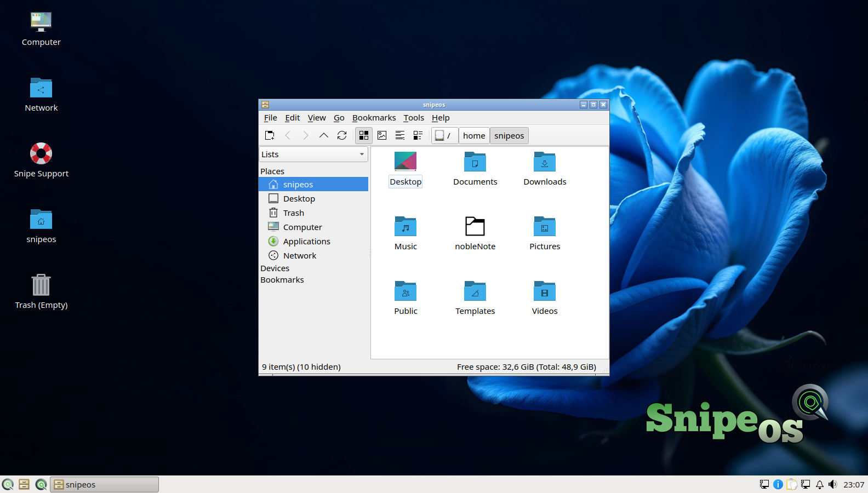Open the Tools menu
868x493 pixels.
pos(414,118)
